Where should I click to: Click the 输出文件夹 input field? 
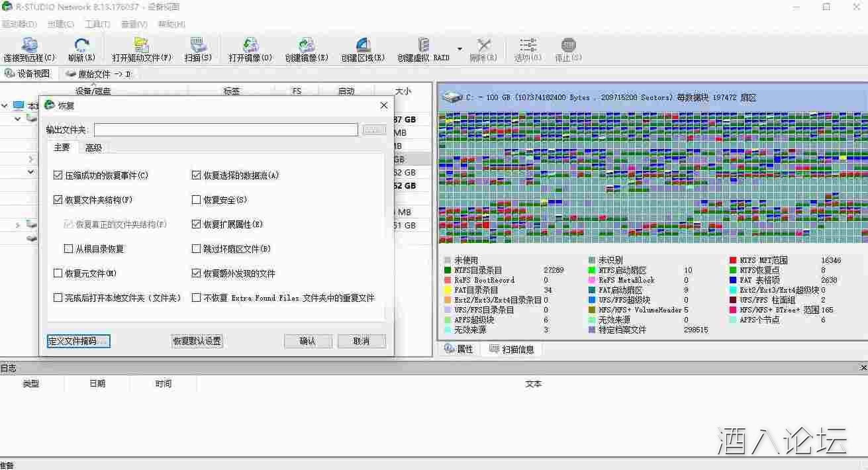tap(225, 130)
